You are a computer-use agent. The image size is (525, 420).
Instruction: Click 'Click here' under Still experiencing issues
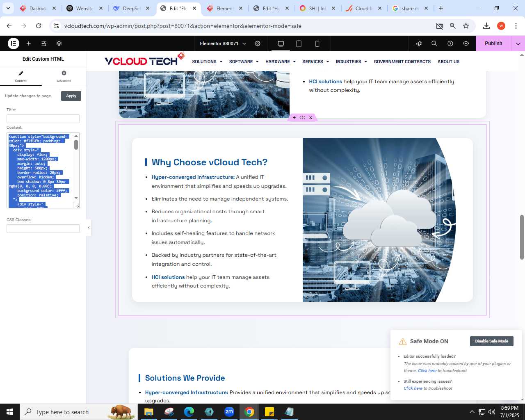(413, 388)
